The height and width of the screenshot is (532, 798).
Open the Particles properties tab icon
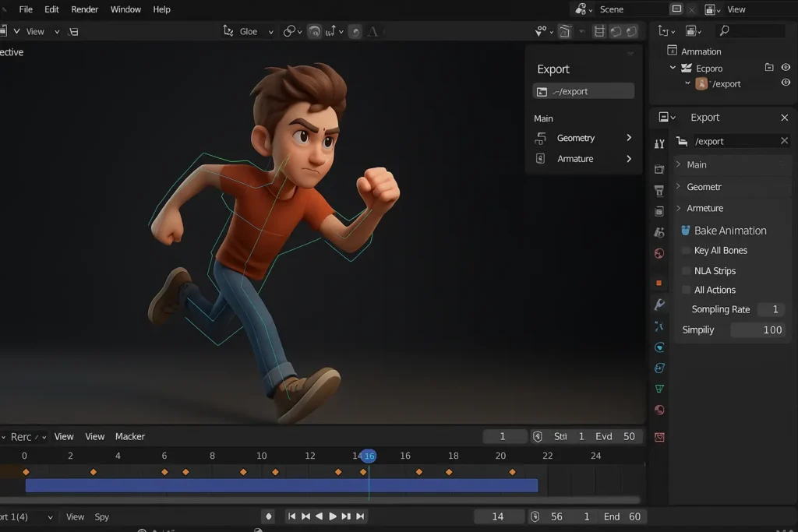[x=659, y=326]
